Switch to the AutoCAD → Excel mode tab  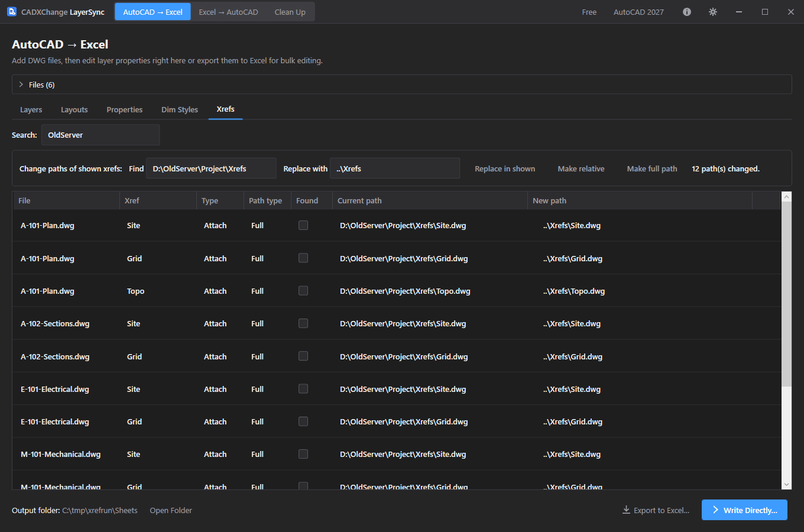click(x=153, y=12)
